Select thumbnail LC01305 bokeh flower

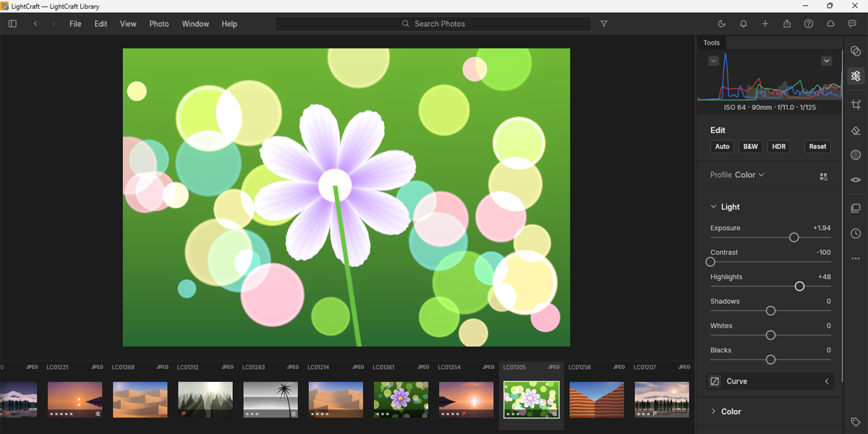(x=532, y=400)
